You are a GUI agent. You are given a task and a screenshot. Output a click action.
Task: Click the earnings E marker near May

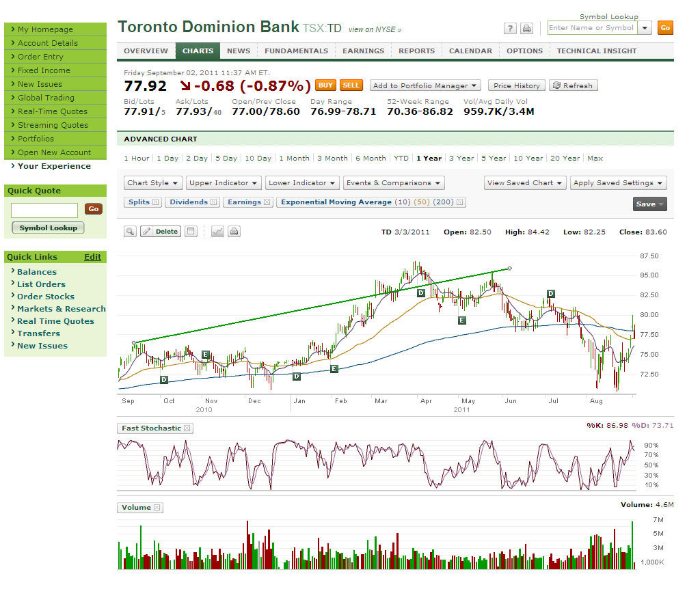pos(462,320)
